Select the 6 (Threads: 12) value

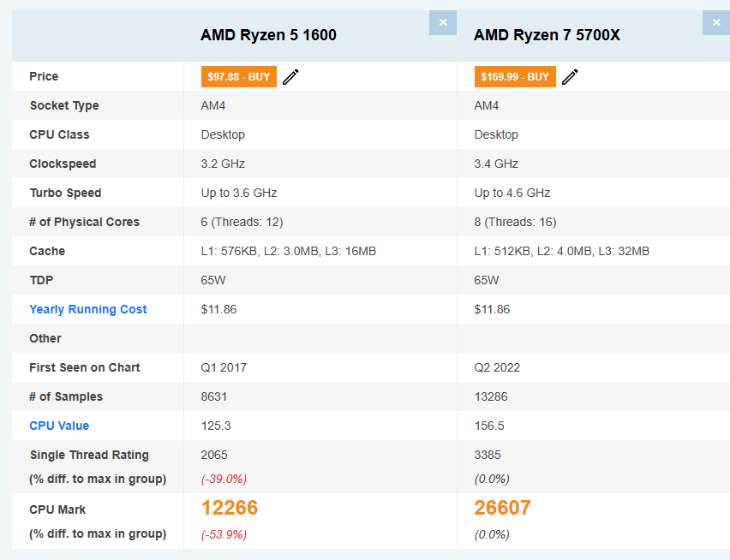click(242, 222)
